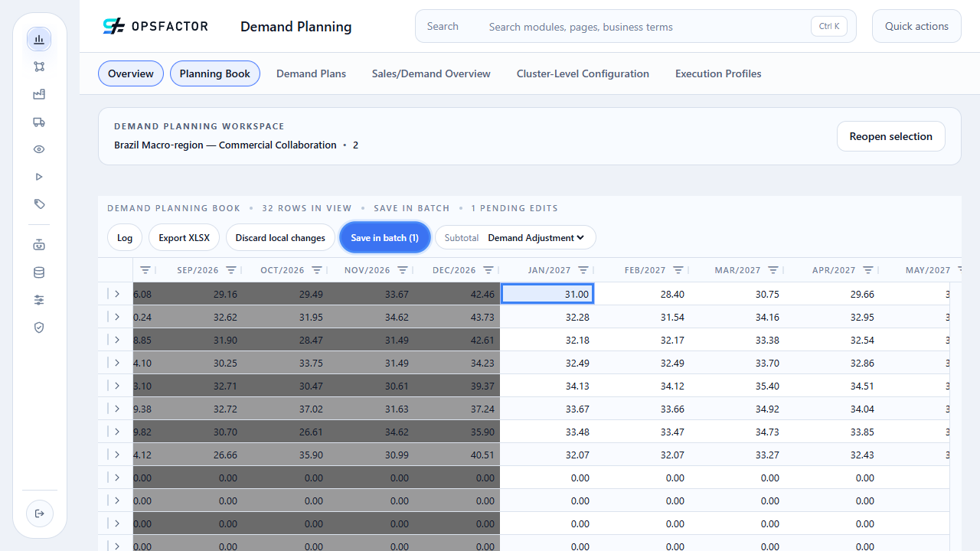The height and width of the screenshot is (551, 980).
Task: Click the Export XLSX button
Action: point(185,238)
